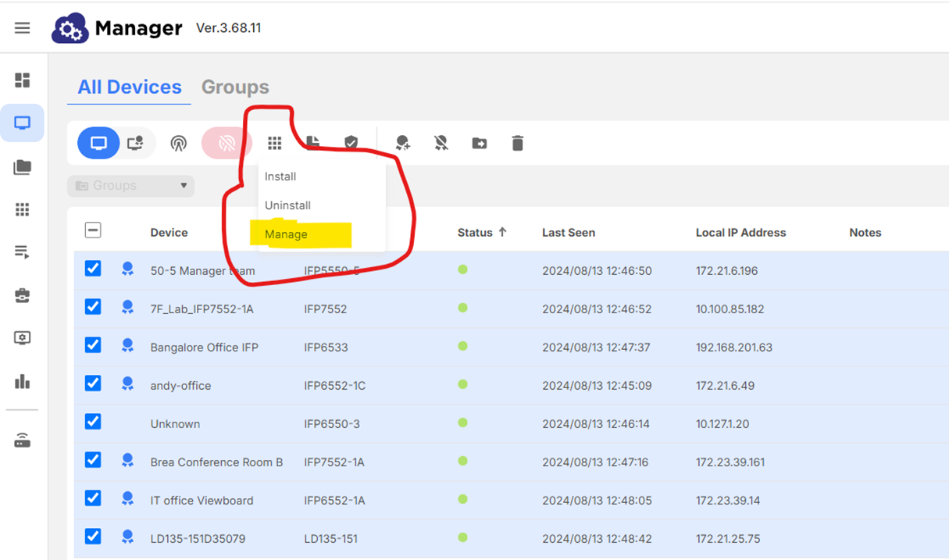Viewport: 949px width, 560px height.
Task: Select the blue monitor view toggle in the toolbar
Action: coord(98,143)
